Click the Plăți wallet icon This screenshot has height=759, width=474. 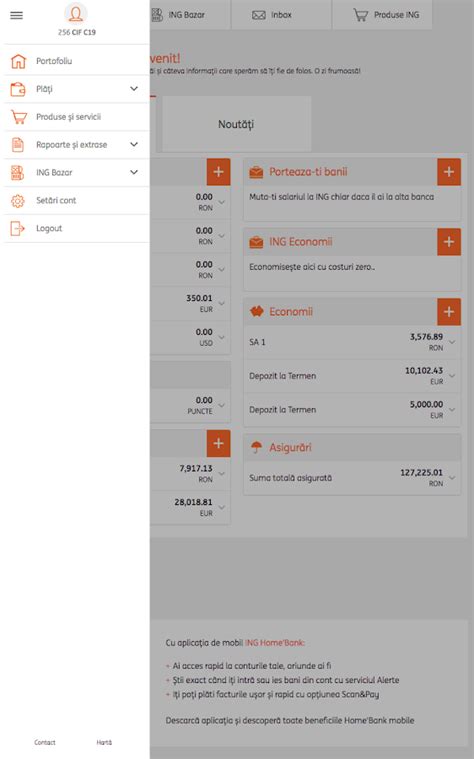18,89
